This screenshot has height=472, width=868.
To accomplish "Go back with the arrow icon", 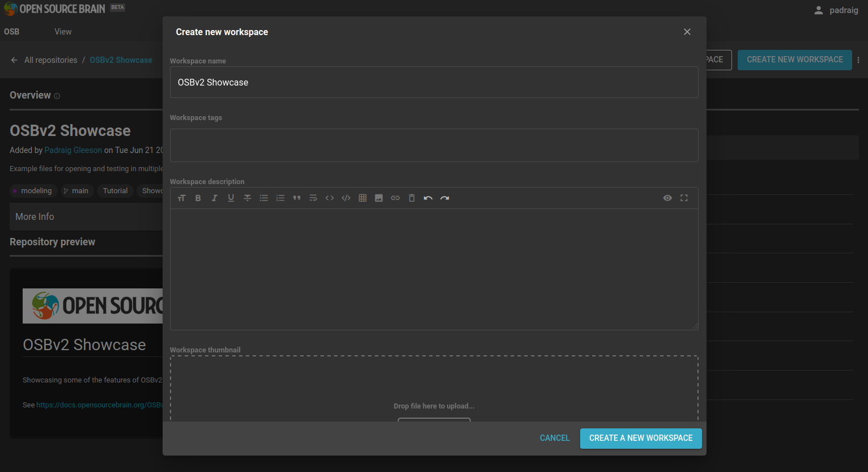I will 14,60.
